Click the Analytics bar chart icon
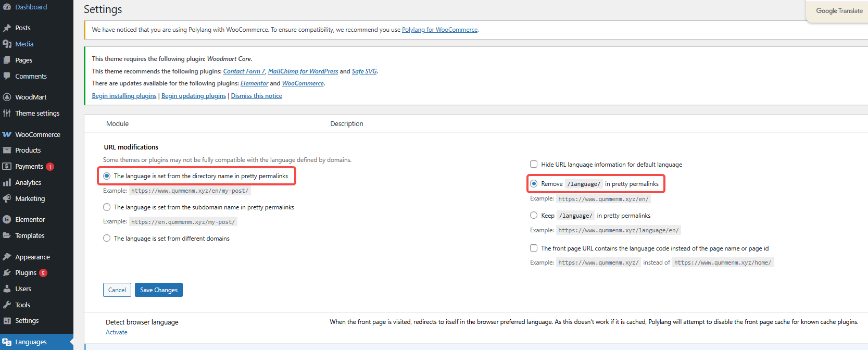The width and height of the screenshot is (868, 350). (7, 183)
